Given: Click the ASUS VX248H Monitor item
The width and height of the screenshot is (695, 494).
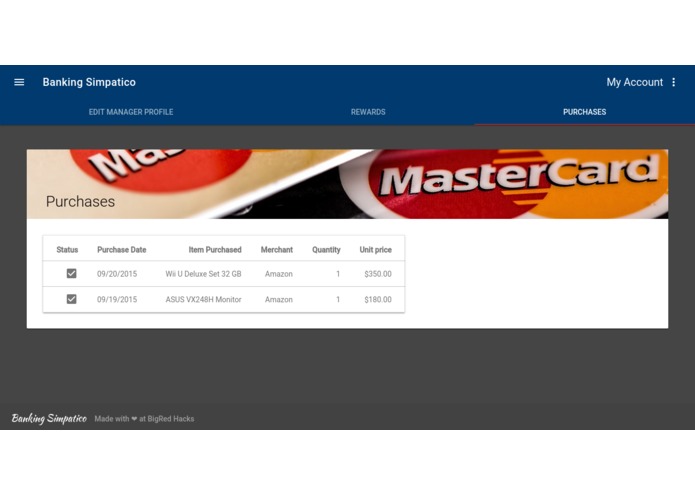Looking at the screenshot, I should (x=203, y=300).
